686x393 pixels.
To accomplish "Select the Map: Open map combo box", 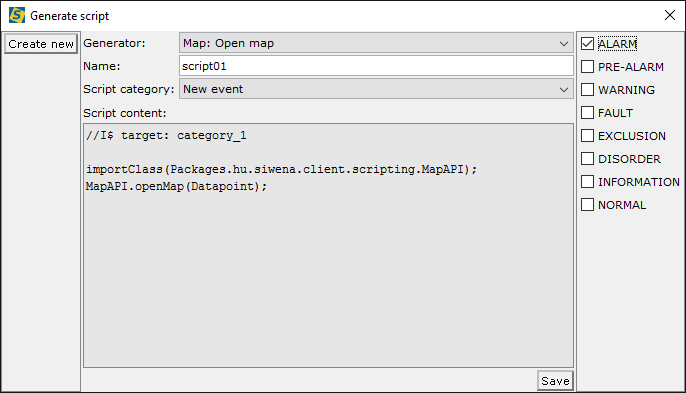I will [x=376, y=43].
